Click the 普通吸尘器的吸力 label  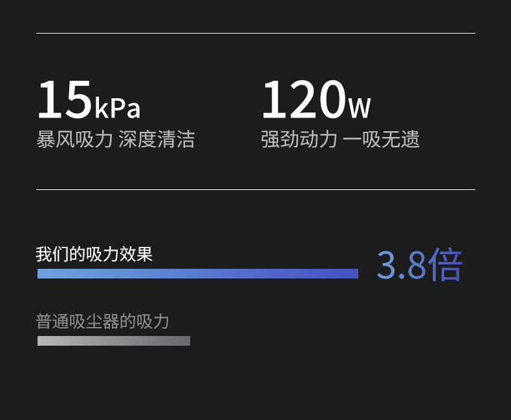coord(103,321)
